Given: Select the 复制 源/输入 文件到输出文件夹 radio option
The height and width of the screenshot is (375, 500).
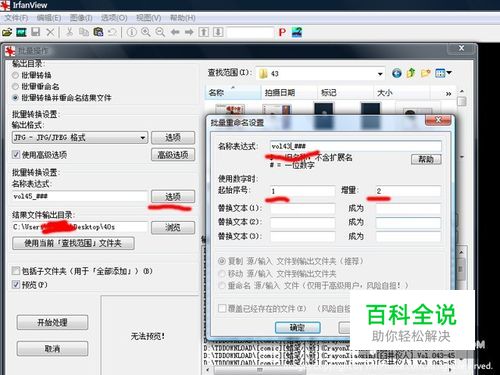Looking at the screenshot, I should [x=222, y=261].
